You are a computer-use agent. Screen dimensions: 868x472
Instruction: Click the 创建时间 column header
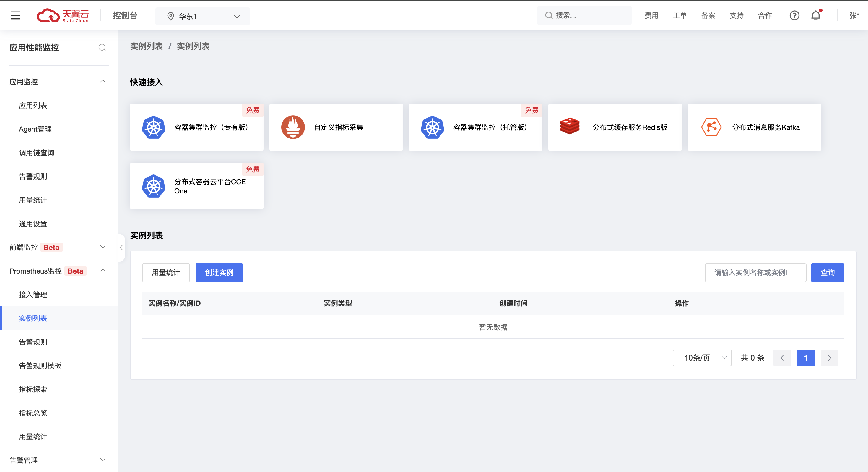click(x=513, y=303)
